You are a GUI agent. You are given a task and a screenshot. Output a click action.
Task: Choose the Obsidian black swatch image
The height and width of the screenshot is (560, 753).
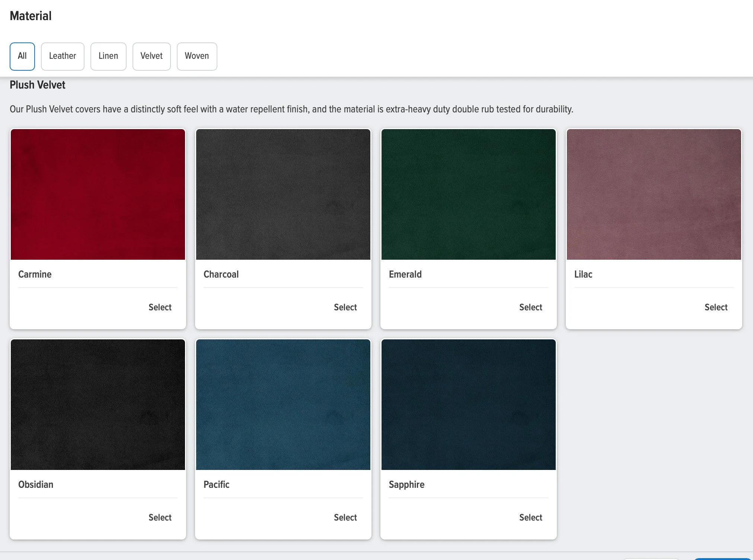click(98, 404)
